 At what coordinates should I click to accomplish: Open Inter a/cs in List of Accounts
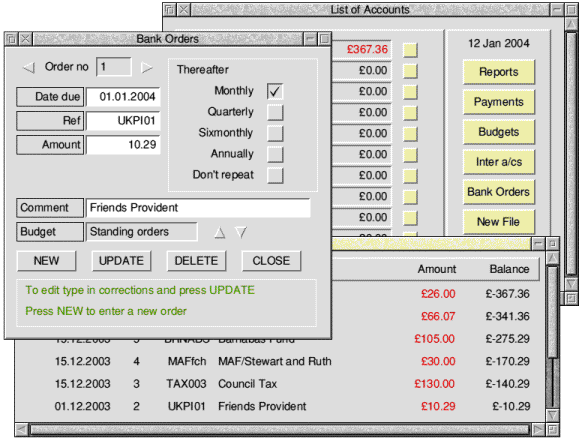pos(499,162)
